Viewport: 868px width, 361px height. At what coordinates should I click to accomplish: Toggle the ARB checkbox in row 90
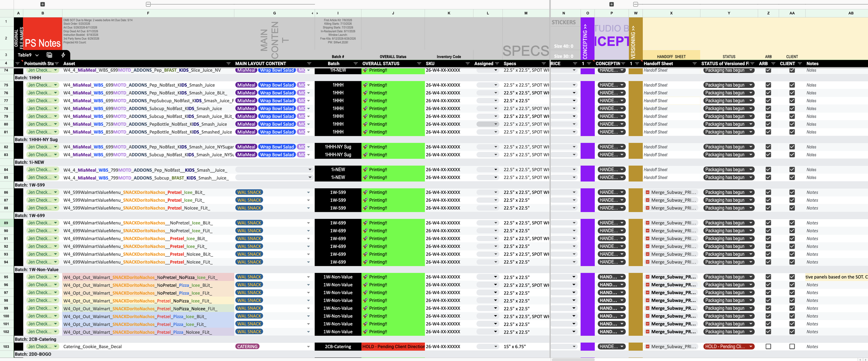click(768, 231)
